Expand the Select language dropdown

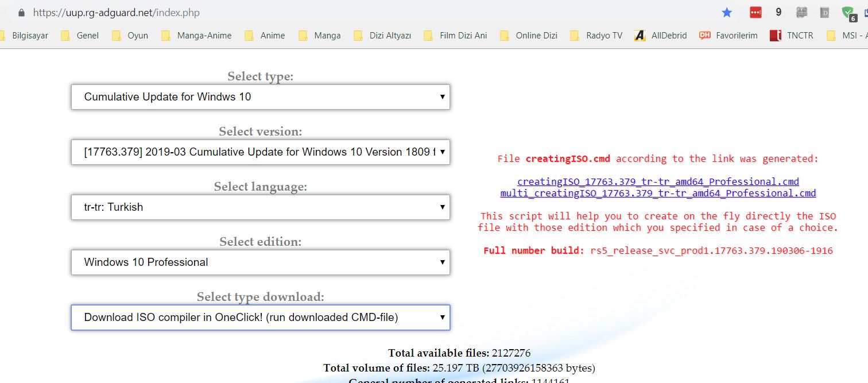click(x=261, y=207)
